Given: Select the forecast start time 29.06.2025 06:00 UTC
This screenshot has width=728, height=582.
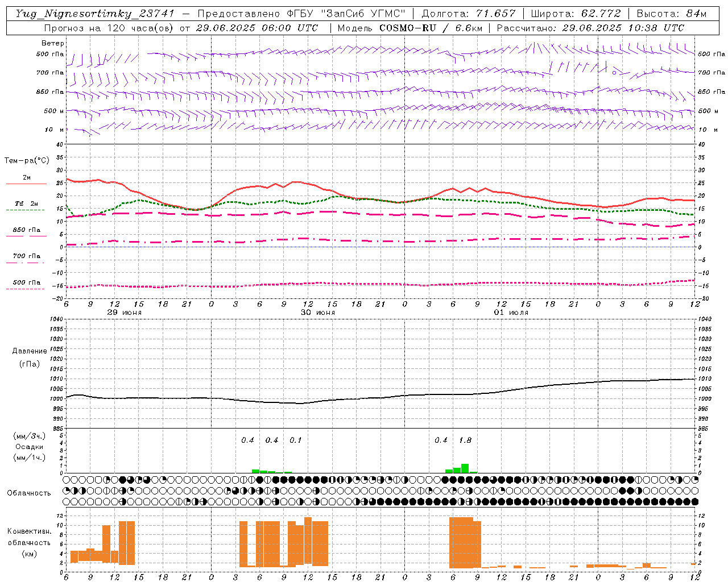Looking at the screenshot, I should (x=257, y=28).
